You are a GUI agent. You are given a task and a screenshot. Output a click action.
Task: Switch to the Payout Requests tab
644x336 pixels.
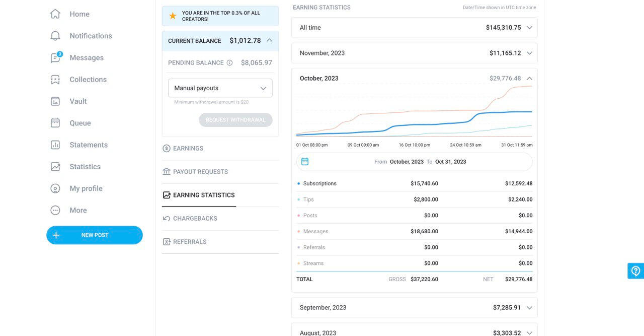(x=200, y=172)
